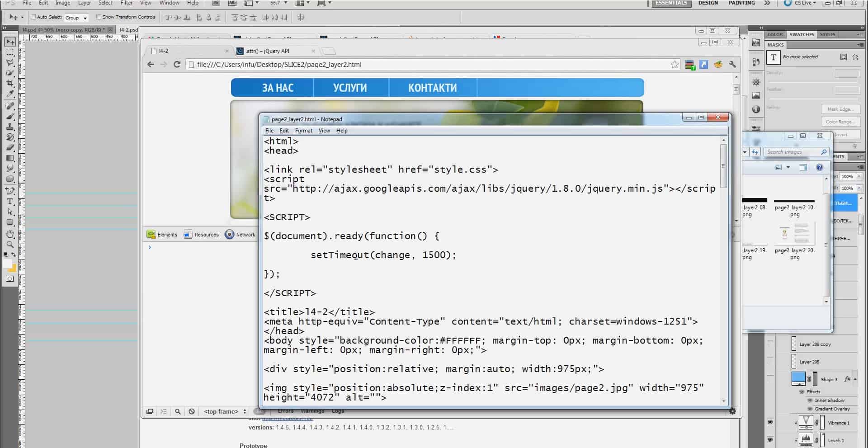Select the Healing Brush tool

click(x=10, y=106)
